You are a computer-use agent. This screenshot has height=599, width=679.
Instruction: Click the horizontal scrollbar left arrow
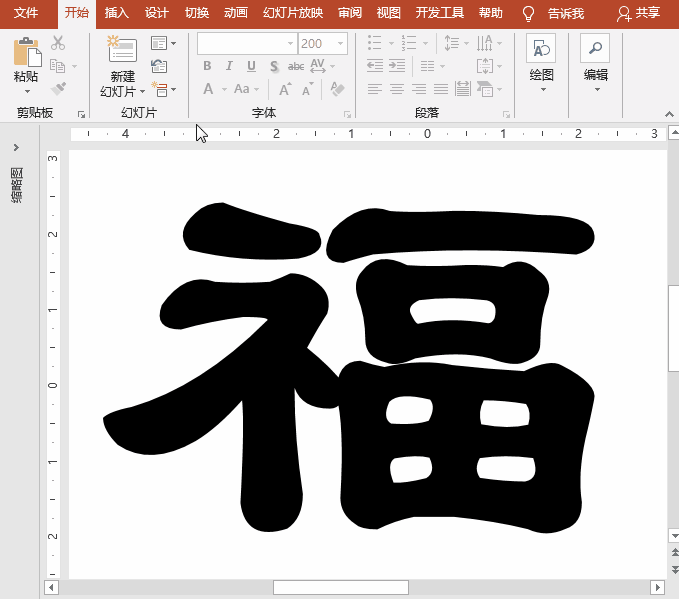click(x=52, y=588)
